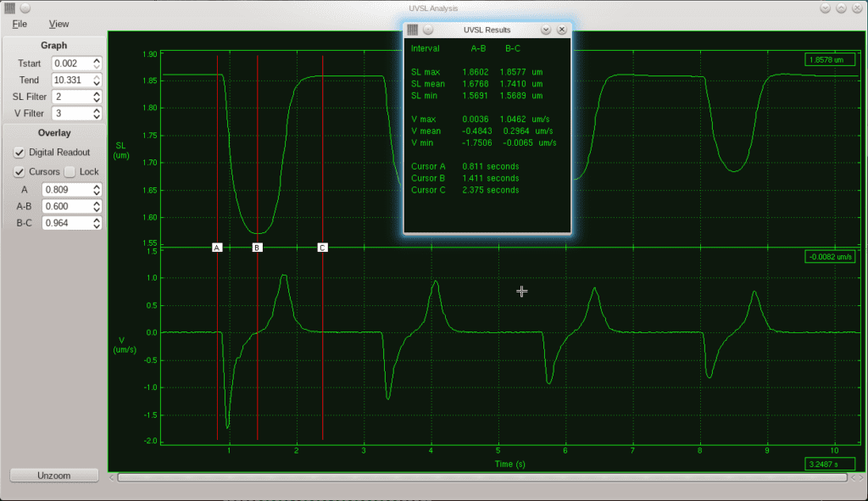Image resolution: width=868 pixels, height=501 pixels.
Task: Select cursor A marker label
Action: coord(217,248)
